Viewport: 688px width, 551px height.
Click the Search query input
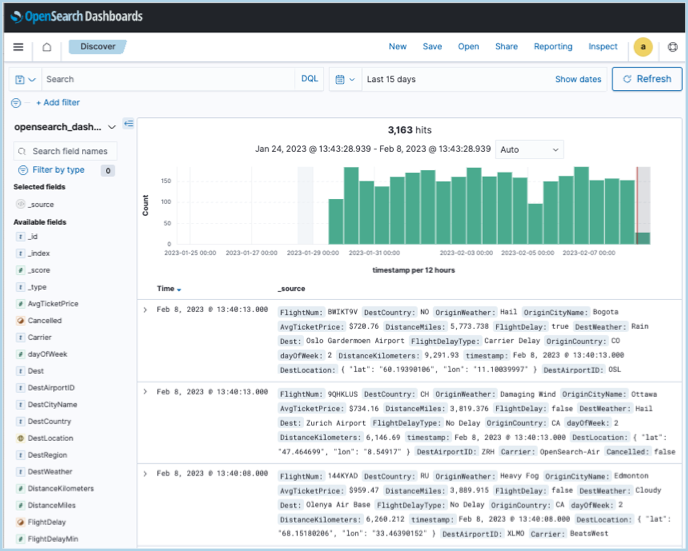click(168, 79)
